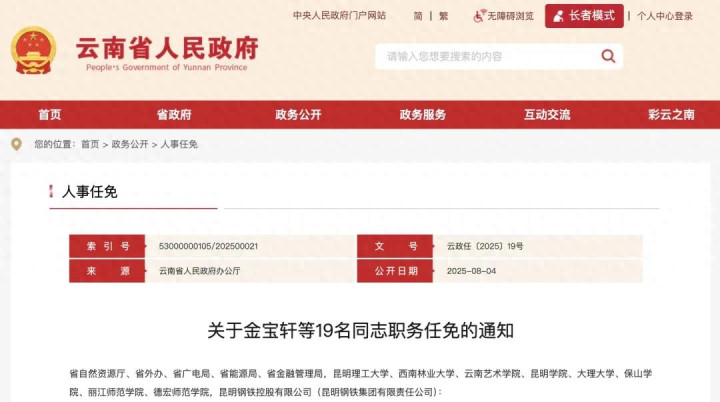Click the paragraph starting 省自然资源厅
Viewport: 720px width, 402px height.
[360, 383]
